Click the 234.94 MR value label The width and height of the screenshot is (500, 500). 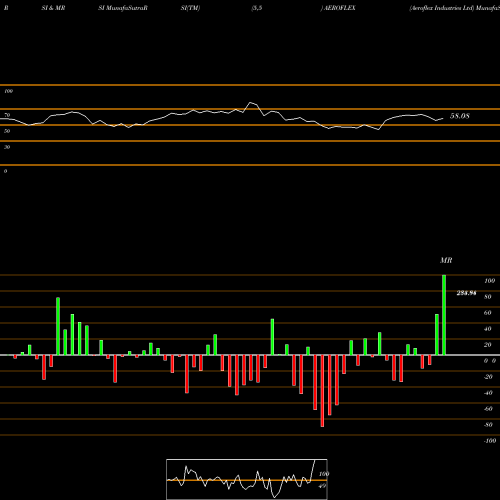pos(466,293)
